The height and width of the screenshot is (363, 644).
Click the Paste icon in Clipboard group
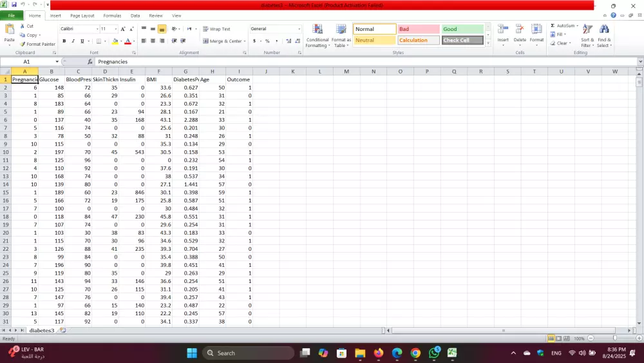pyautogui.click(x=10, y=30)
